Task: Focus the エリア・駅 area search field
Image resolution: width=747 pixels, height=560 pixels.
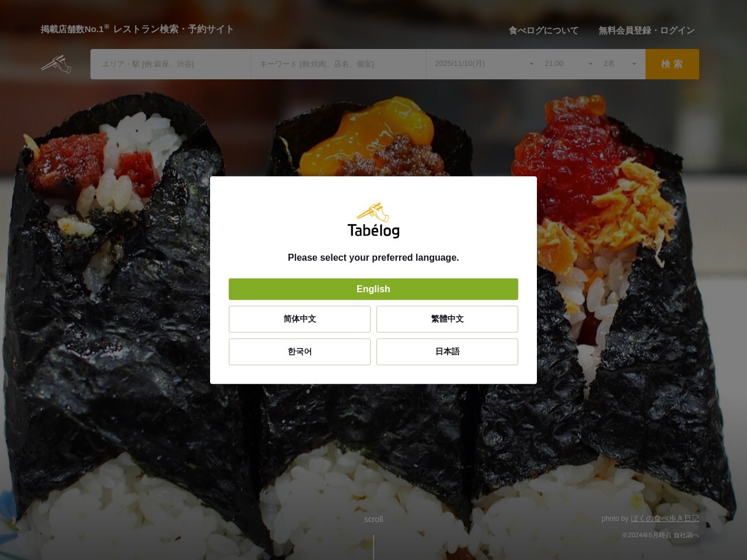Action: pos(170,64)
